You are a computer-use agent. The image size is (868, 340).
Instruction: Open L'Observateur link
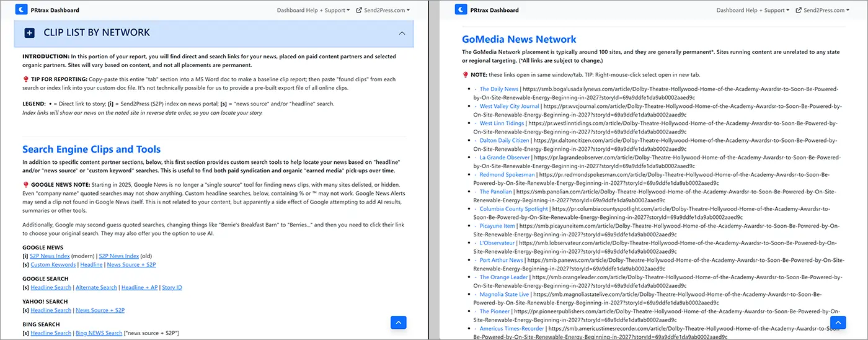[497, 243]
